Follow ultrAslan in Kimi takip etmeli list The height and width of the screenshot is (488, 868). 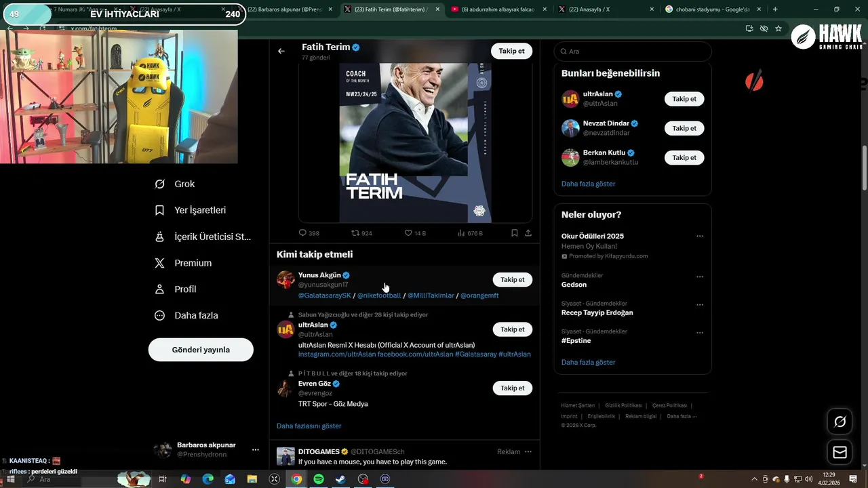coord(512,329)
